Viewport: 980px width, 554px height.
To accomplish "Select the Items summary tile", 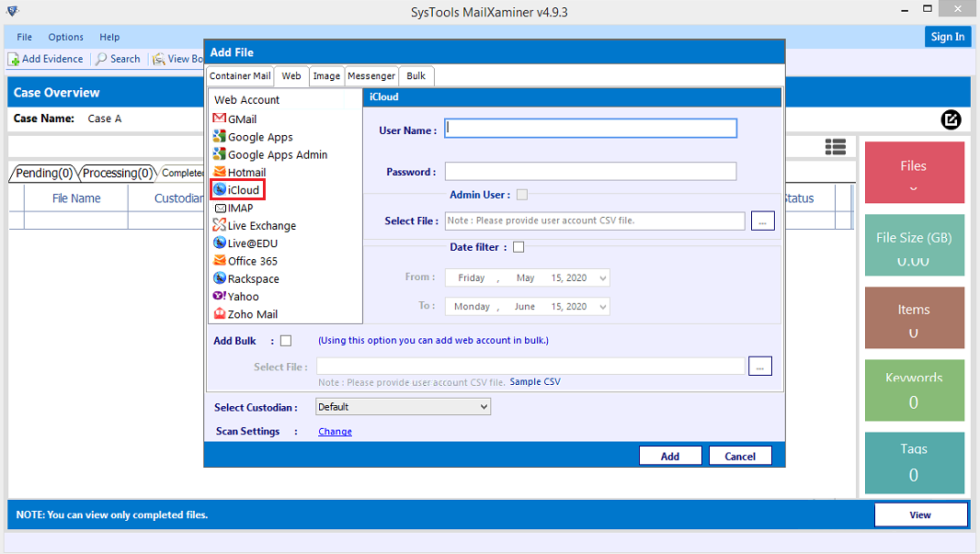I will pyautogui.click(x=915, y=318).
